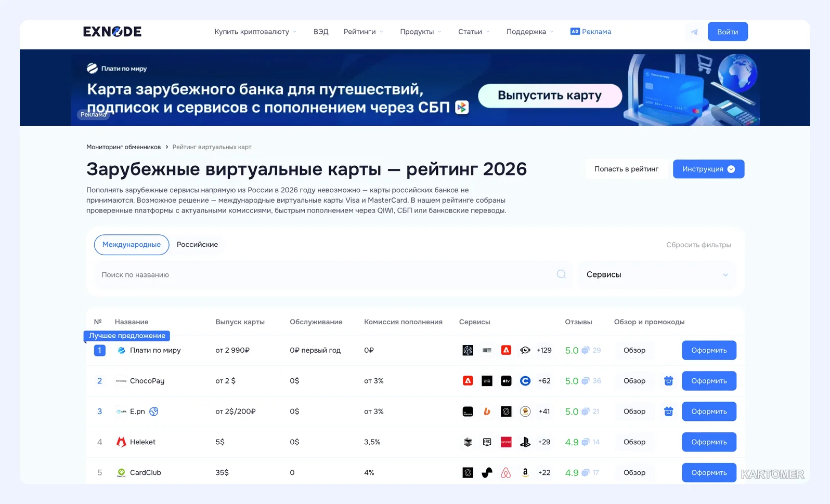Select the Международные tab

click(132, 245)
